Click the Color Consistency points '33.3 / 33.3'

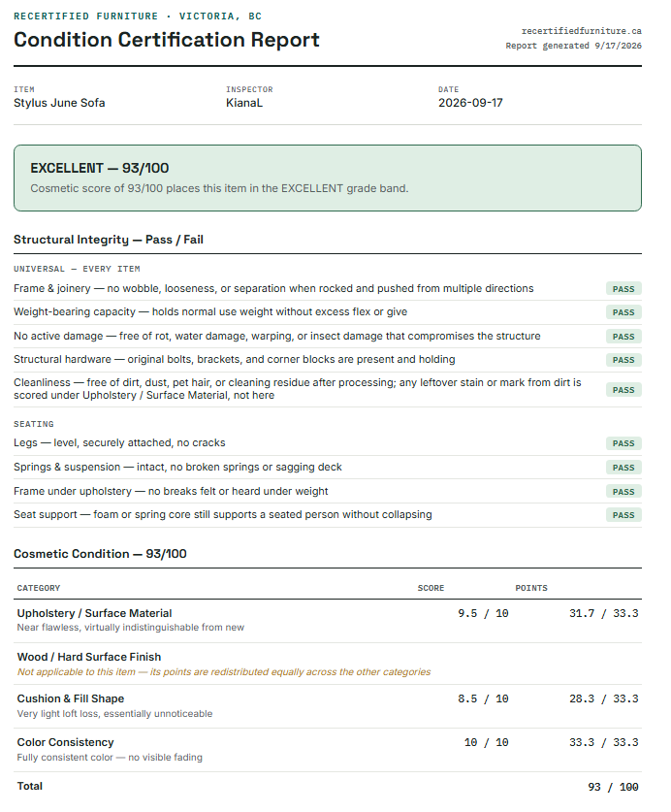(x=604, y=742)
